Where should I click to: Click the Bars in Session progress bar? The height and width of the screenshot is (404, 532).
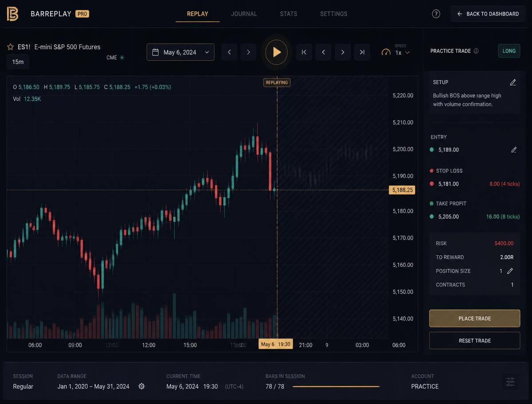pyautogui.click(x=336, y=386)
